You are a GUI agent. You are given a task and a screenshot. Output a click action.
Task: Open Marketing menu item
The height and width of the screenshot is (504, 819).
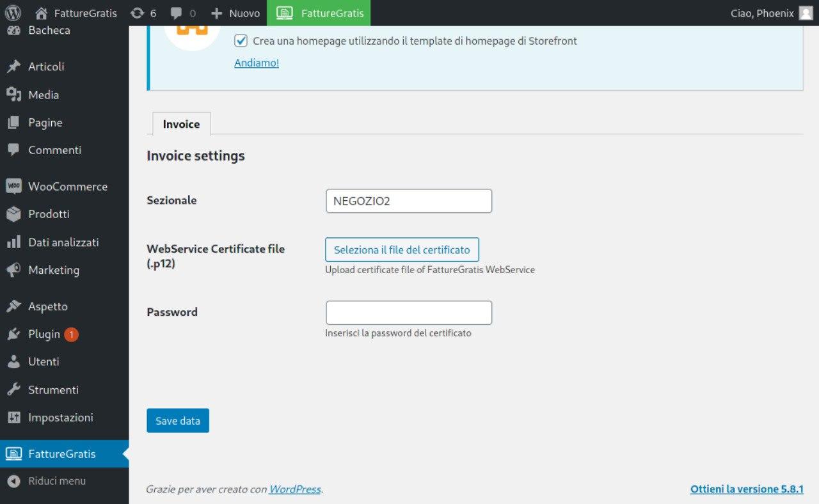point(64,270)
